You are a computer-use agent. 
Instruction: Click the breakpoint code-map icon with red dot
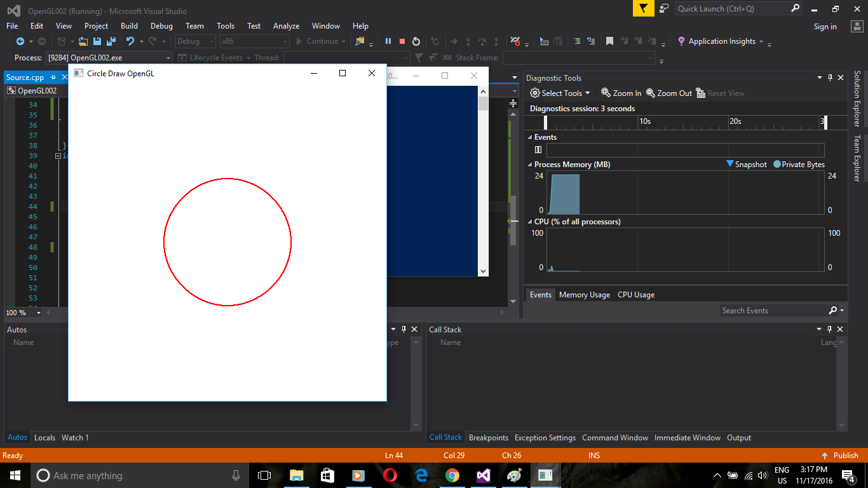pyautogui.click(x=515, y=41)
